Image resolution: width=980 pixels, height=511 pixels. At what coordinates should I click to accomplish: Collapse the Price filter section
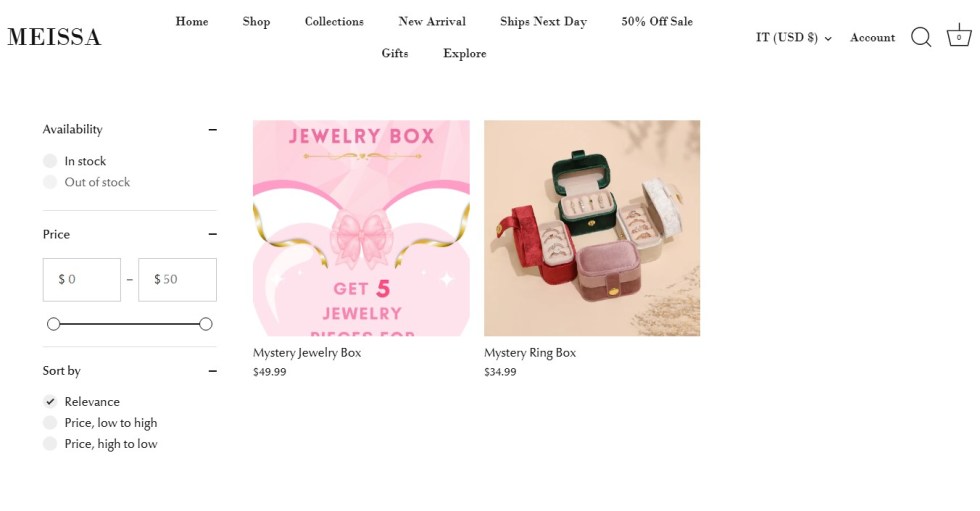(x=212, y=234)
